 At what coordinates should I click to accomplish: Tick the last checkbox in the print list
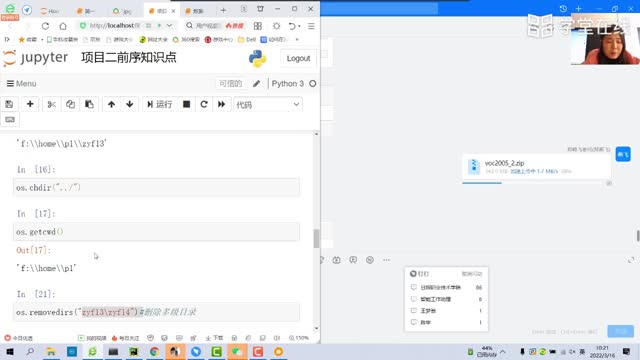[413, 322]
